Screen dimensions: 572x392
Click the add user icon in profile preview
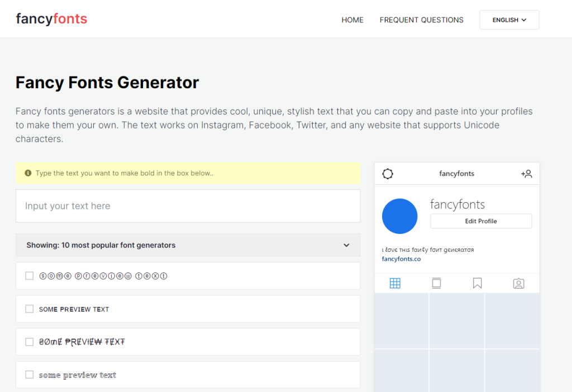pyautogui.click(x=526, y=174)
